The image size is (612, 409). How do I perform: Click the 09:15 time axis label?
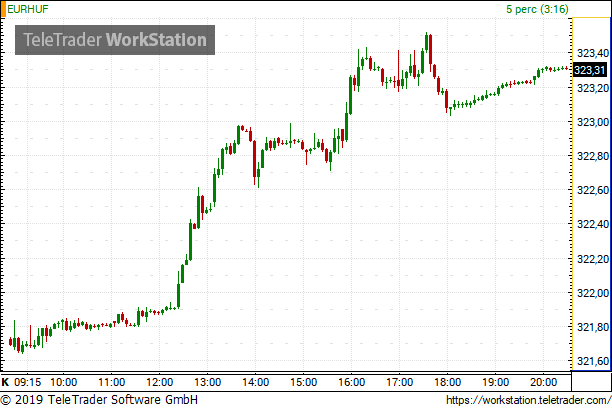27,382
